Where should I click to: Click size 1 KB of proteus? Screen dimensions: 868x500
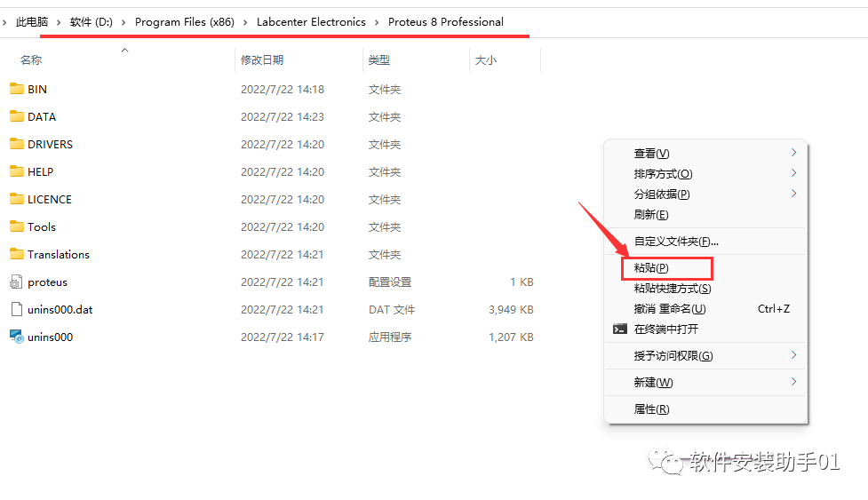coord(522,282)
